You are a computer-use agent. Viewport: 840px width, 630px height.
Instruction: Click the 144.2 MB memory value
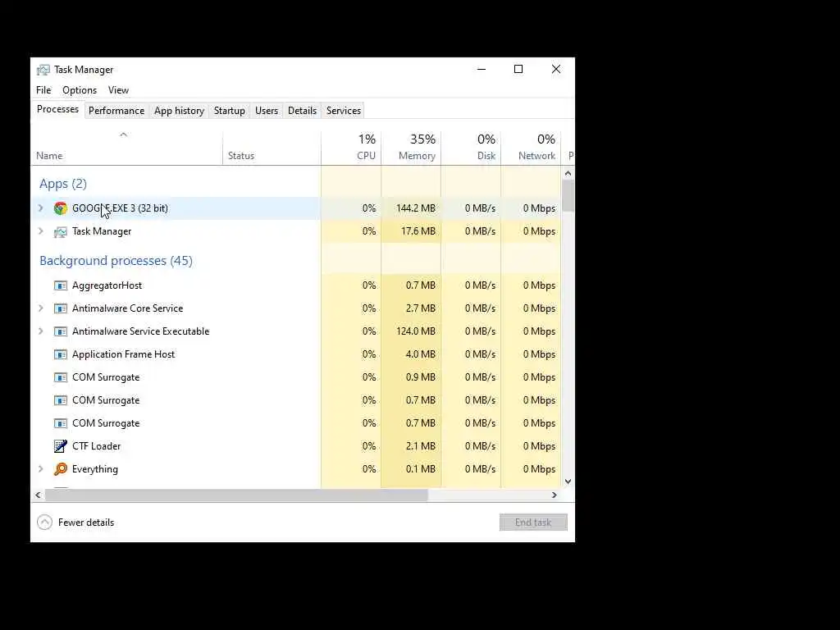[416, 208]
